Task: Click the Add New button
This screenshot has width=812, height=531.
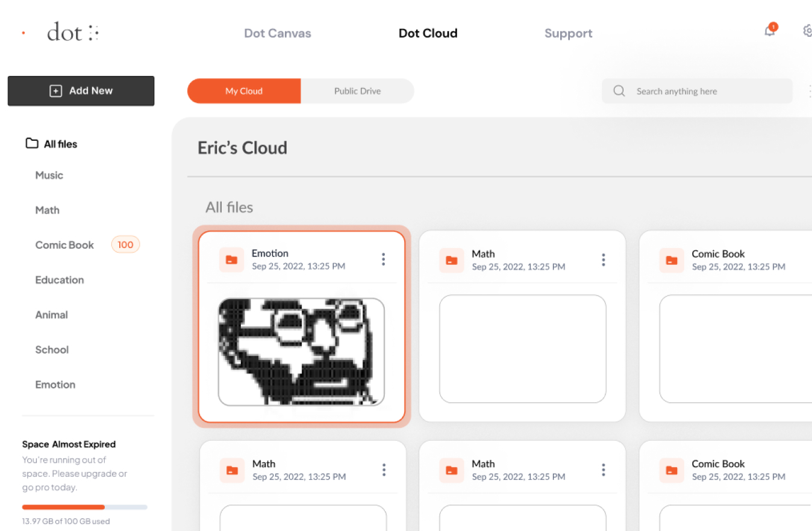Action: [81, 91]
